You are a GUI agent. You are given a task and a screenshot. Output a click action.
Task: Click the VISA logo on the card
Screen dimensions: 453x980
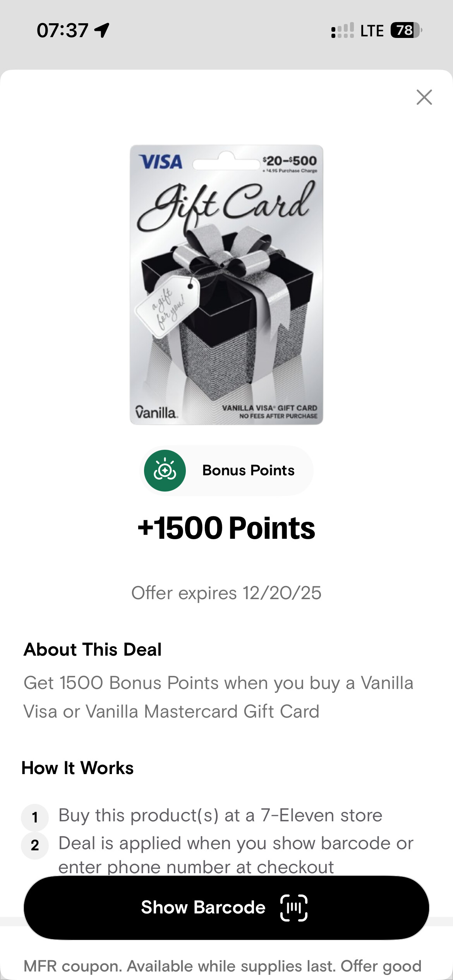coord(161,162)
